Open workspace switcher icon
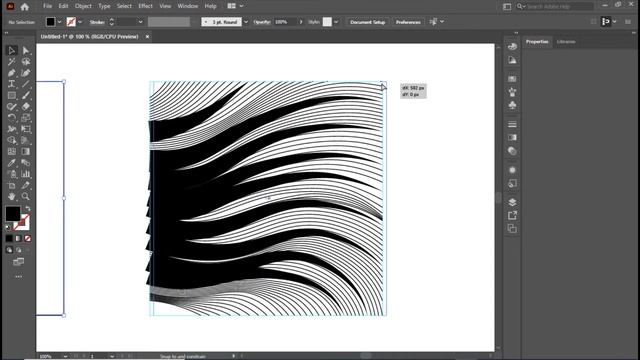The height and width of the screenshot is (360, 640). [x=507, y=7]
